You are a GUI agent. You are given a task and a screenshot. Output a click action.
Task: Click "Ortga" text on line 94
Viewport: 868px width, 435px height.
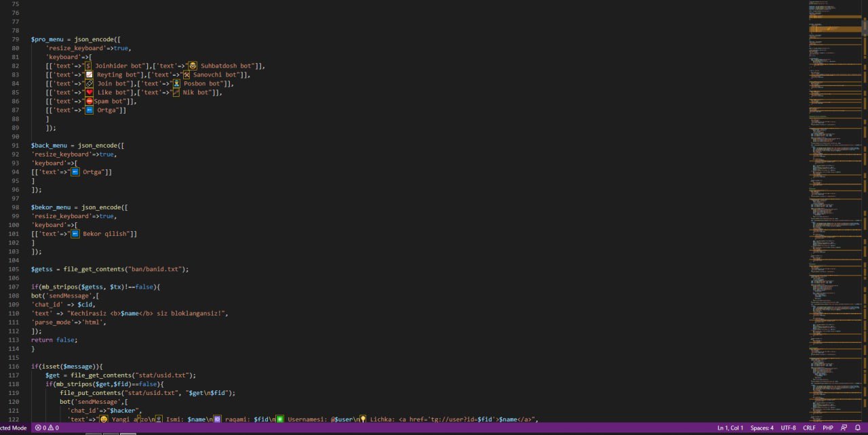coord(92,172)
